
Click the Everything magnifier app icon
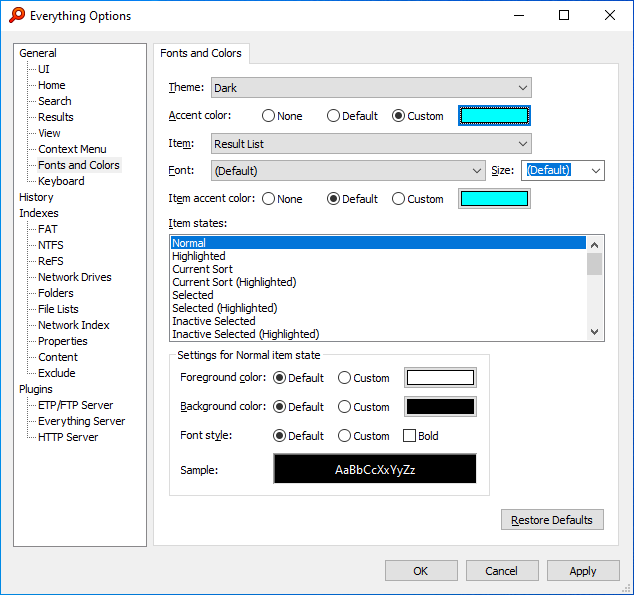point(17,15)
